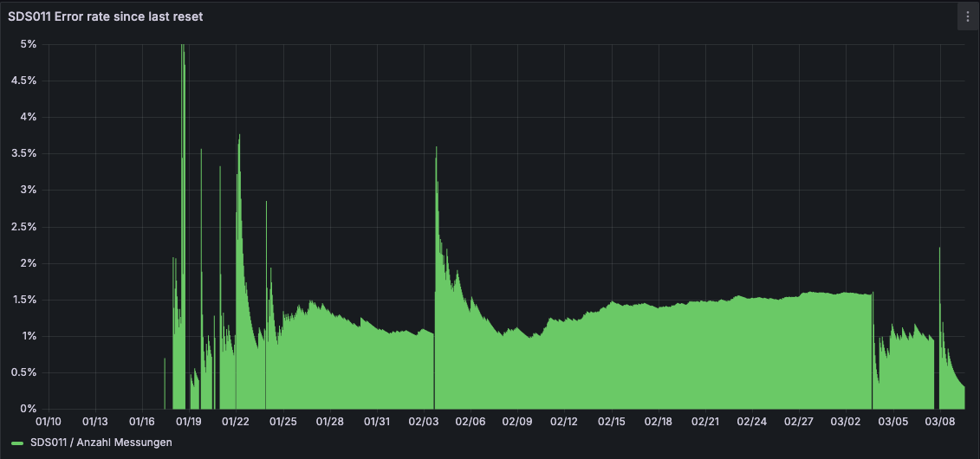Click the 01/16 date label
Viewport: 980px width, 459px height.
click(x=142, y=422)
